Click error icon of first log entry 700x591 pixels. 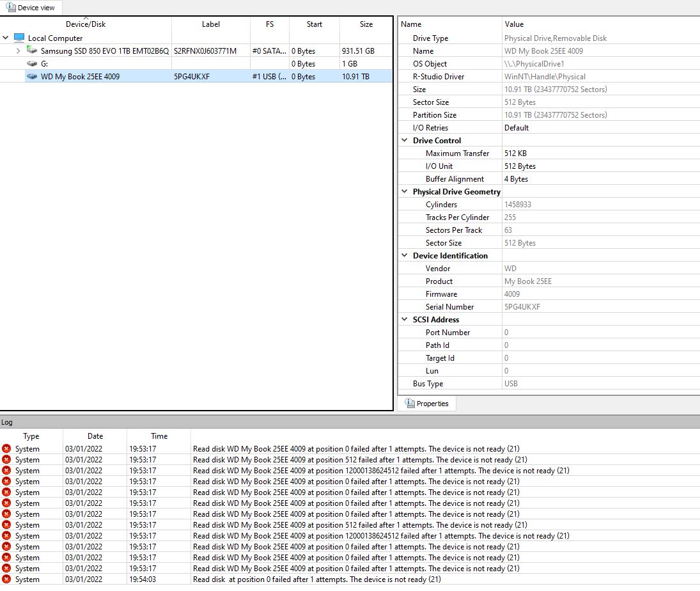(6, 448)
